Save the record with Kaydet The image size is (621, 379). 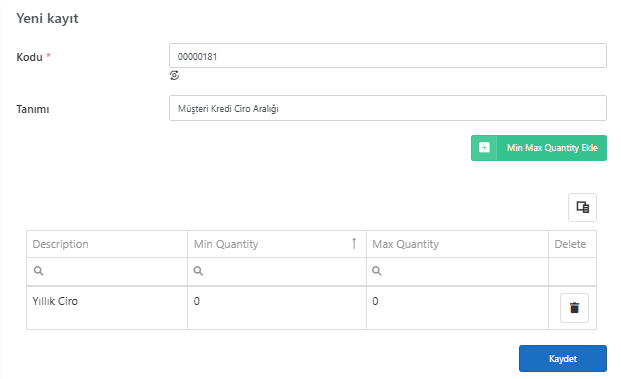click(x=563, y=358)
